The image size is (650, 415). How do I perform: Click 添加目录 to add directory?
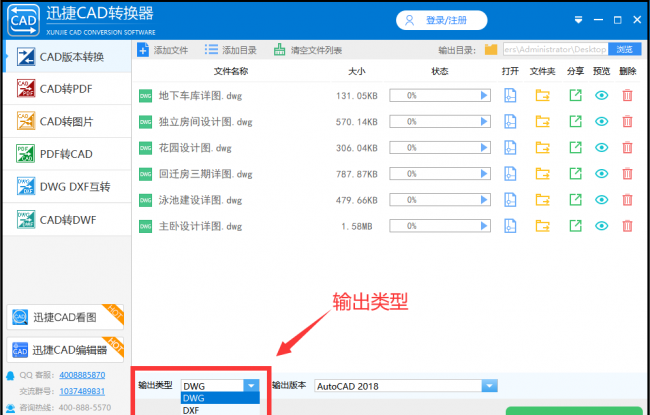[230, 50]
